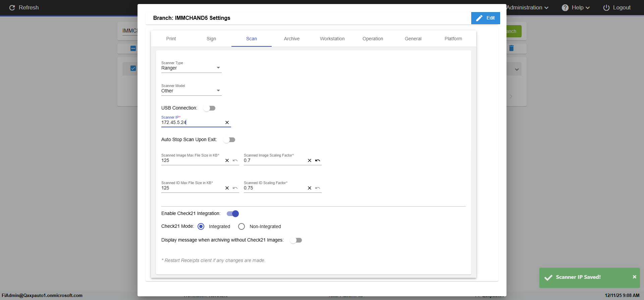
Task: Click into Scanned Image Scaling Factor field
Action: 273,161
